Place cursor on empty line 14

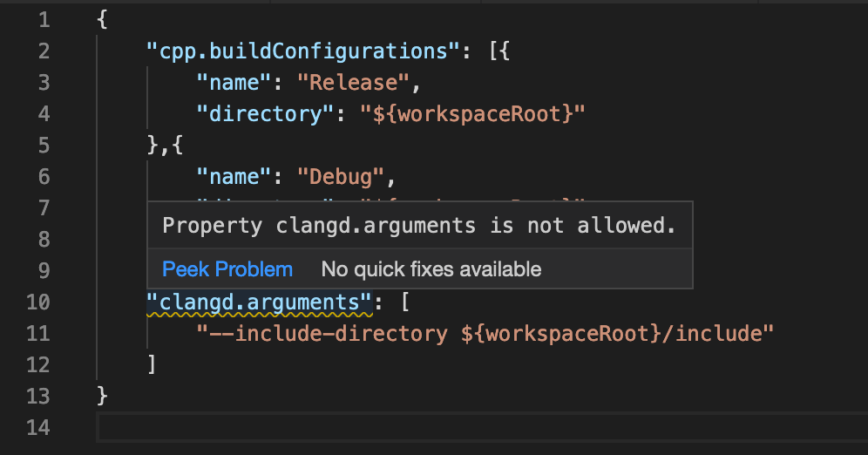[483, 427]
